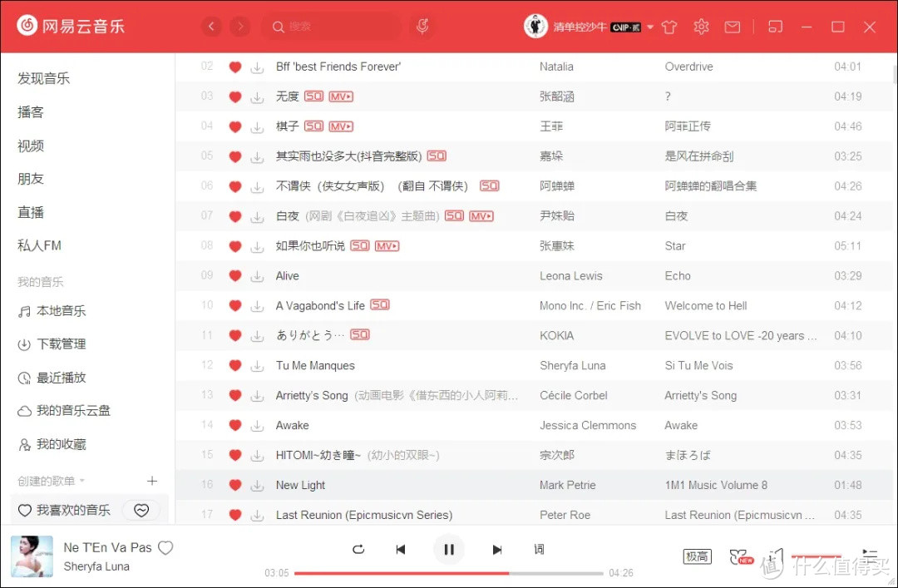Like the playing song Ne T'En Va Pas
Screen dimensions: 898x588
[165, 548]
